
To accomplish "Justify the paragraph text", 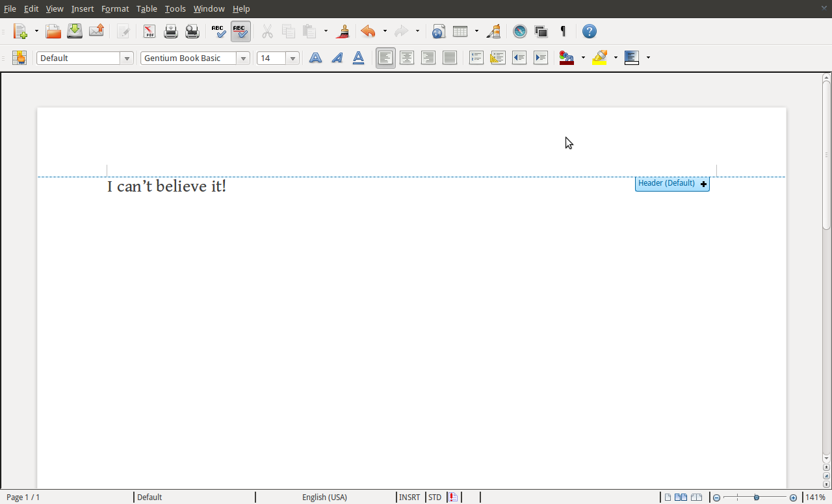I will [450, 58].
